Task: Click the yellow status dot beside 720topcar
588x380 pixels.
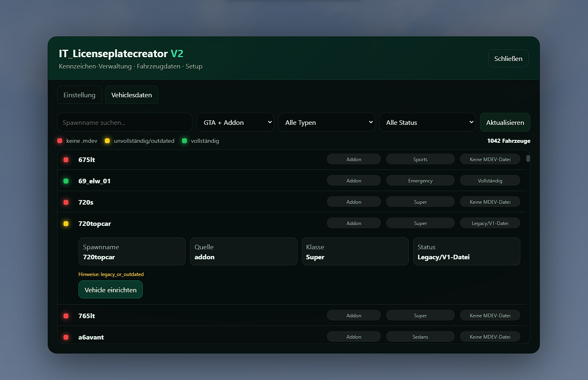Action: point(66,224)
